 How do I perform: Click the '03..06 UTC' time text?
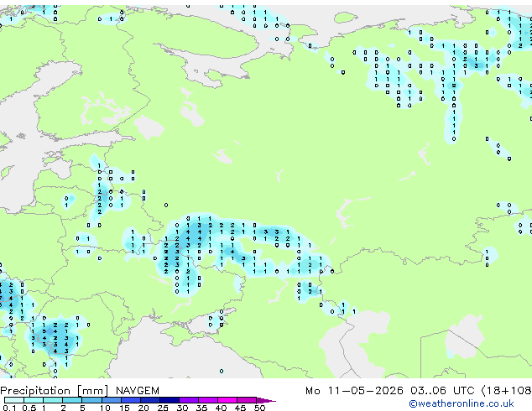[442, 391]
